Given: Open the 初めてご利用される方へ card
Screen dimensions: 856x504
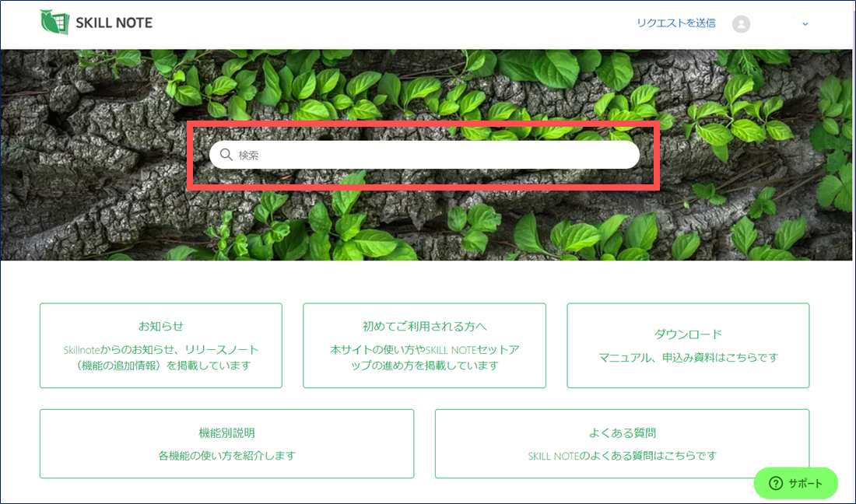Looking at the screenshot, I should (x=424, y=345).
